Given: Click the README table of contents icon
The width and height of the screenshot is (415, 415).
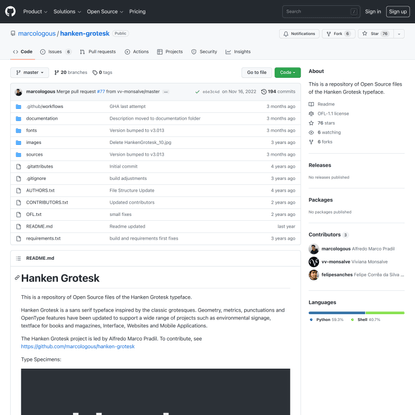Looking at the screenshot, I should click(19, 258).
